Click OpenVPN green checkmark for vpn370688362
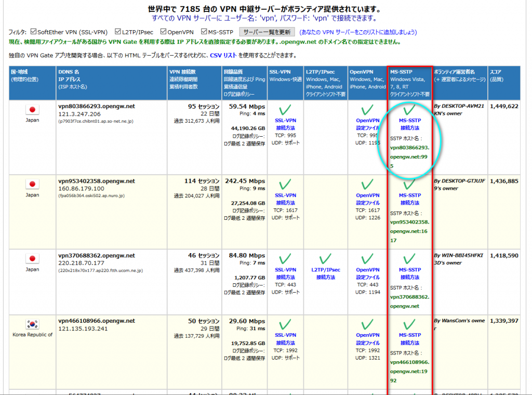This screenshot has height=395, width=532. pos(367,259)
